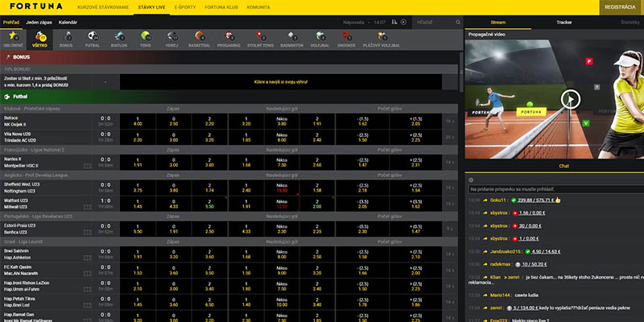This screenshot has width=644, height=322.
Task: Open the Fortuna Klub menu item
Action: click(x=221, y=7)
